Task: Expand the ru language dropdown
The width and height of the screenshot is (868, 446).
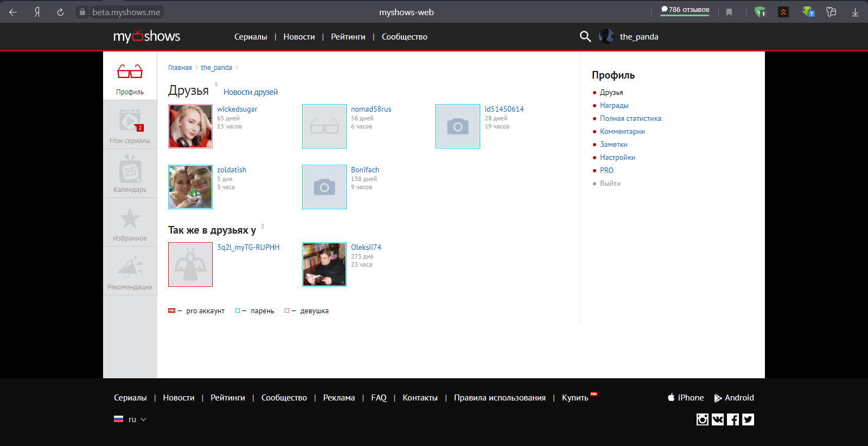Action: click(130, 419)
